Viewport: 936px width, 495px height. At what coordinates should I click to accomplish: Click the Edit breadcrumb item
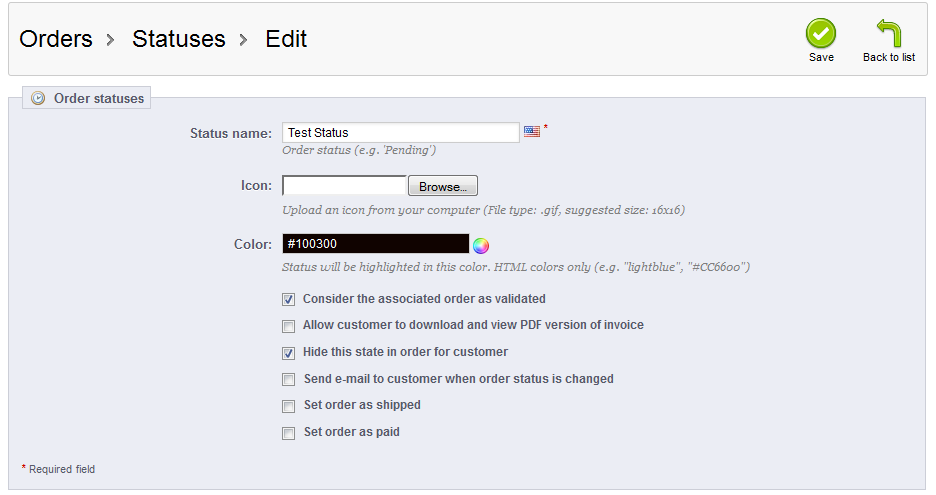286,39
